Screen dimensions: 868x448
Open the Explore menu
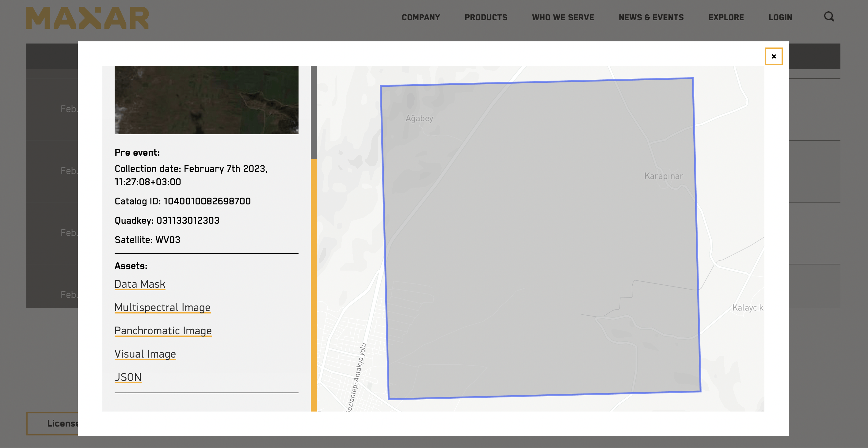(726, 17)
